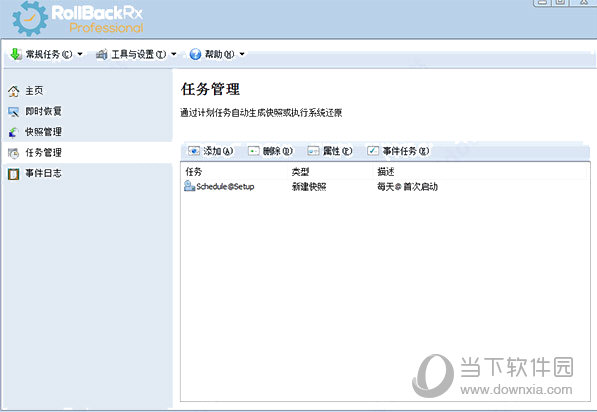Click the 工具与设置 toolbox icon
The image size is (597, 412).
pyautogui.click(x=102, y=54)
